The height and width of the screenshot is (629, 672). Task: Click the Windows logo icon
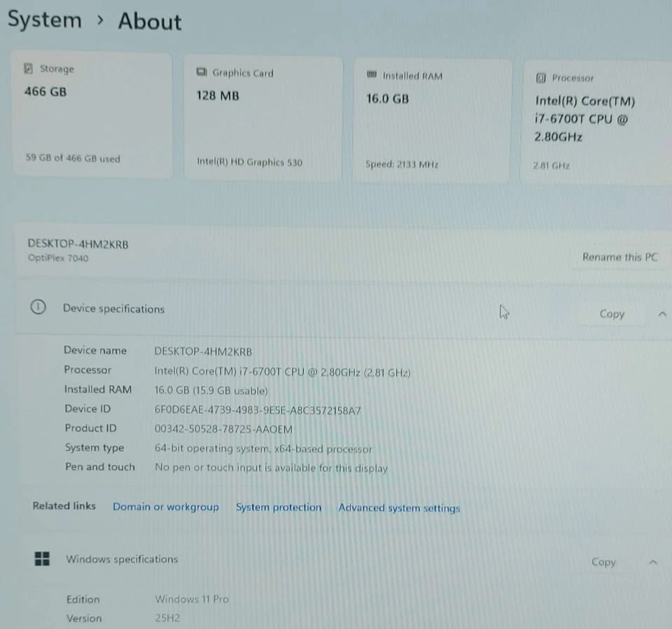(42, 558)
